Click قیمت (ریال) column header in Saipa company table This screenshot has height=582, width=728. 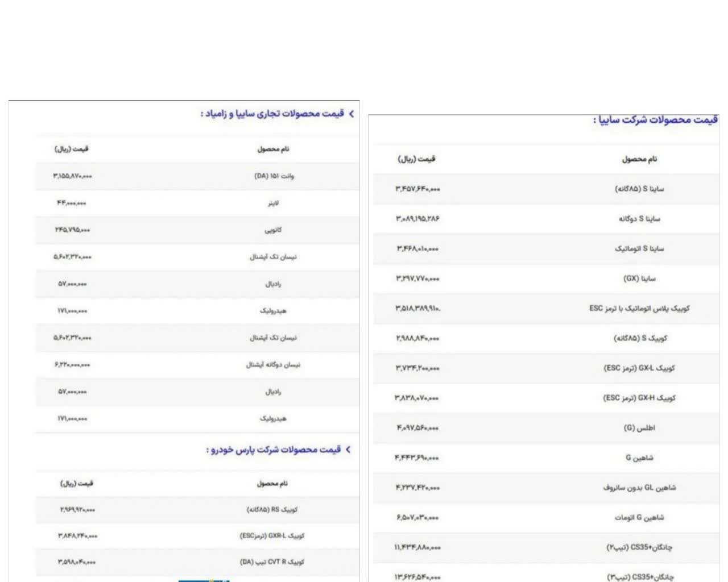pos(416,159)
